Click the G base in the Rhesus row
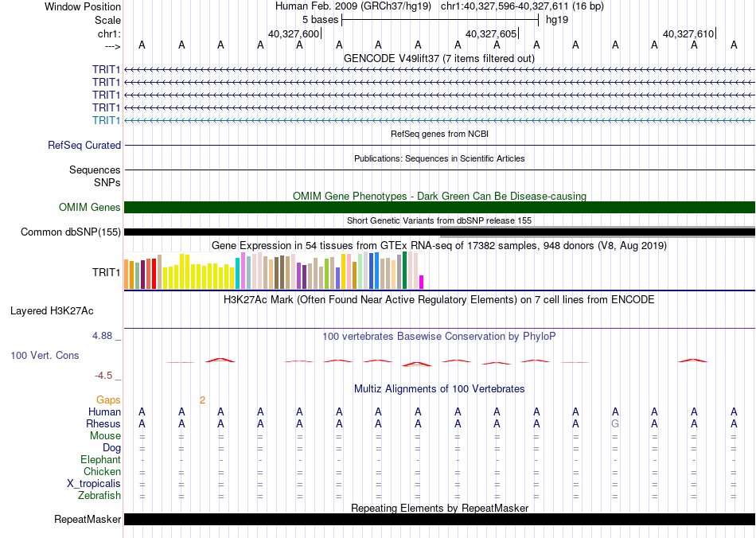This screenshot has height=538, width=756. [x=615, y=424]
